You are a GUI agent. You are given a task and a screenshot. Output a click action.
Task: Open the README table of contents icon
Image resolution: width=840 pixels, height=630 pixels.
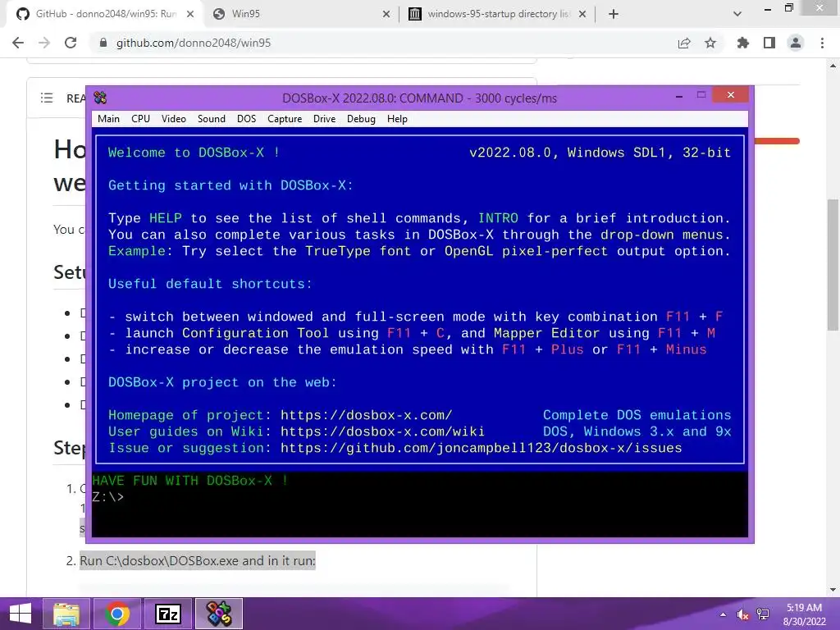(x=47, y=98)
